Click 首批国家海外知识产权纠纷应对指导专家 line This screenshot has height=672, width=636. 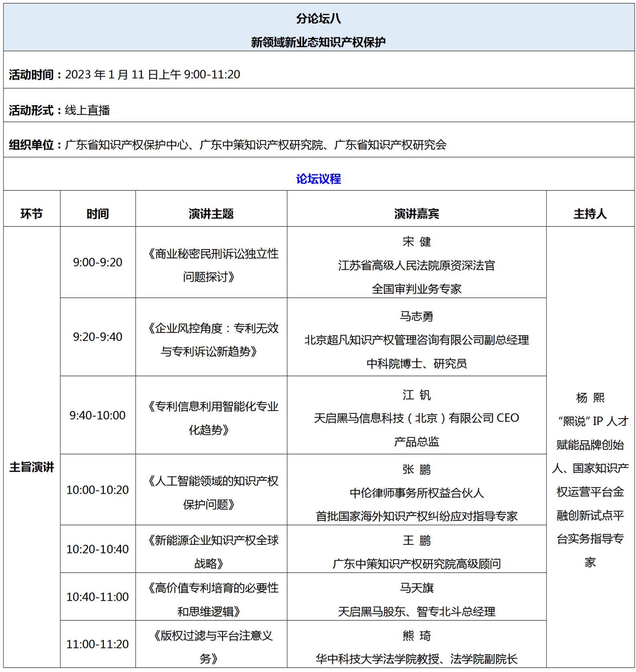416,516
